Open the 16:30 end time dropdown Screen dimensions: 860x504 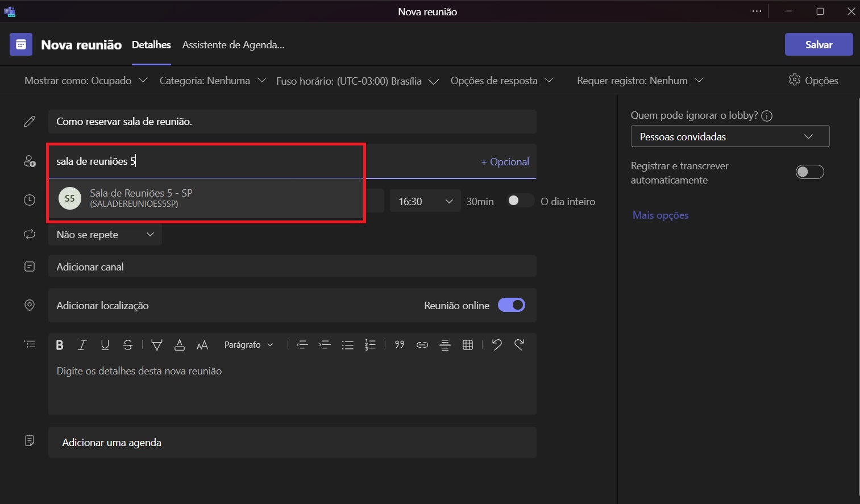(x=425, y=202)
